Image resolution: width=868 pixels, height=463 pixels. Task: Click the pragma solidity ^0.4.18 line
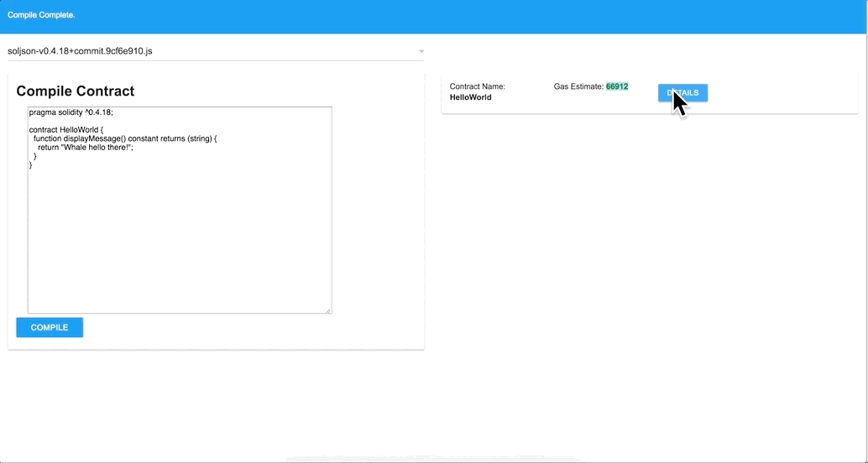click(71, 112)
